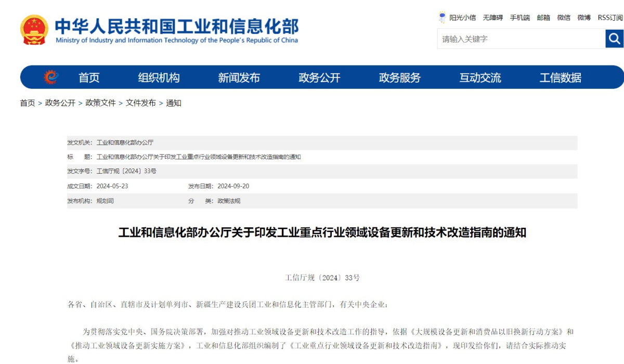
Task: Open the 微博 Weibo link
Action: point(585,17)
